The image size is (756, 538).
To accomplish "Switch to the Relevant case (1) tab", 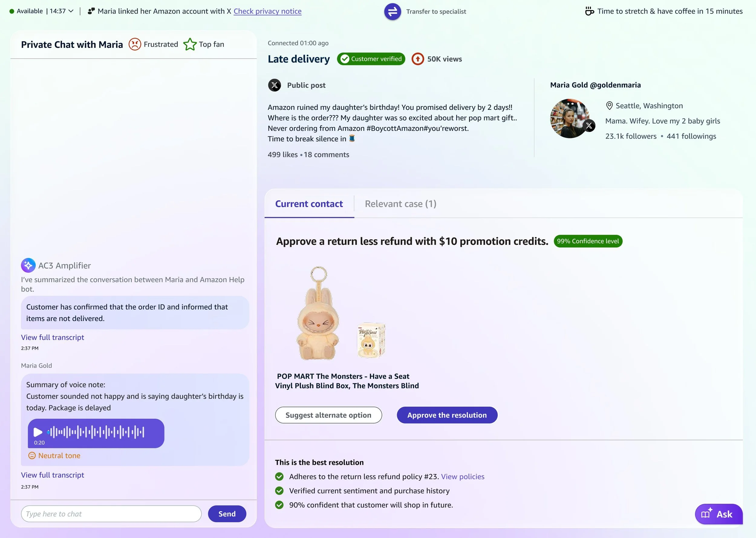I will [400, 204].
